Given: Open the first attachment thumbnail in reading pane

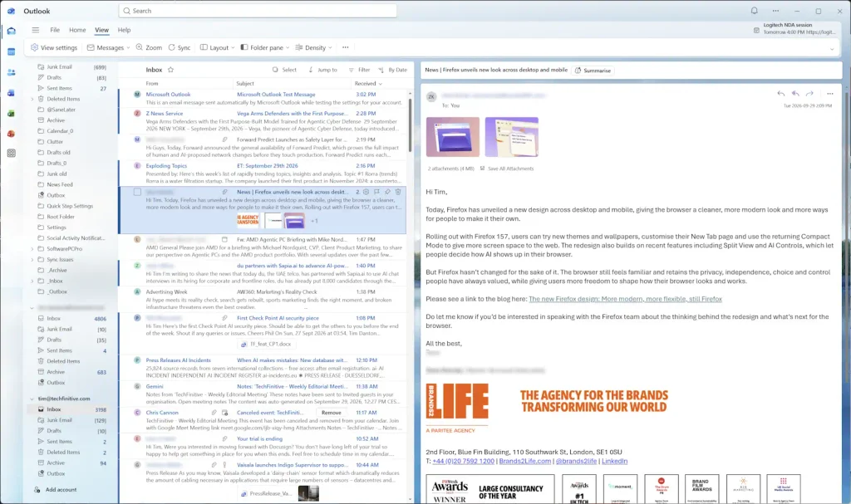Looking at the screenshot, I should (x=453, y=137).
